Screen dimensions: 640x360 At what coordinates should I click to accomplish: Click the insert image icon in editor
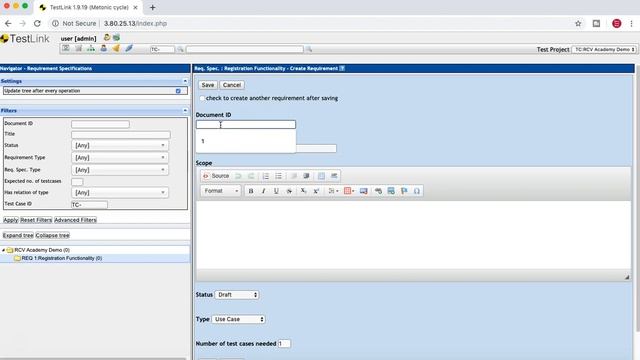coord(364,191)
